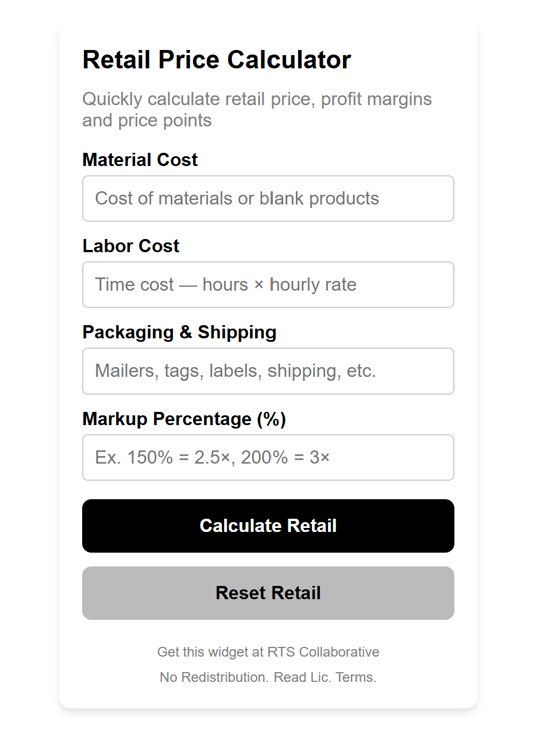Select the Markup Percentage (%) label
This screenshot has width=540, height=756.
(x=184, y=419)
